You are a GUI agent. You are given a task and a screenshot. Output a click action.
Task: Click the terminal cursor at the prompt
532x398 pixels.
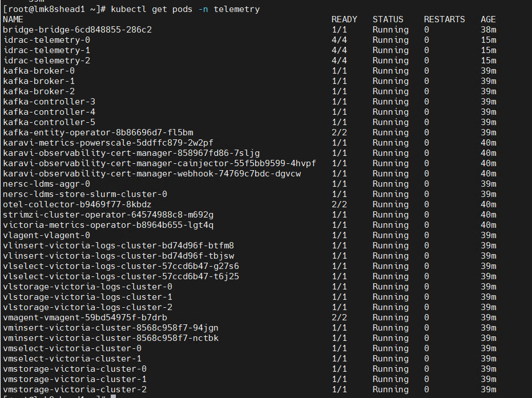point(114,396)
